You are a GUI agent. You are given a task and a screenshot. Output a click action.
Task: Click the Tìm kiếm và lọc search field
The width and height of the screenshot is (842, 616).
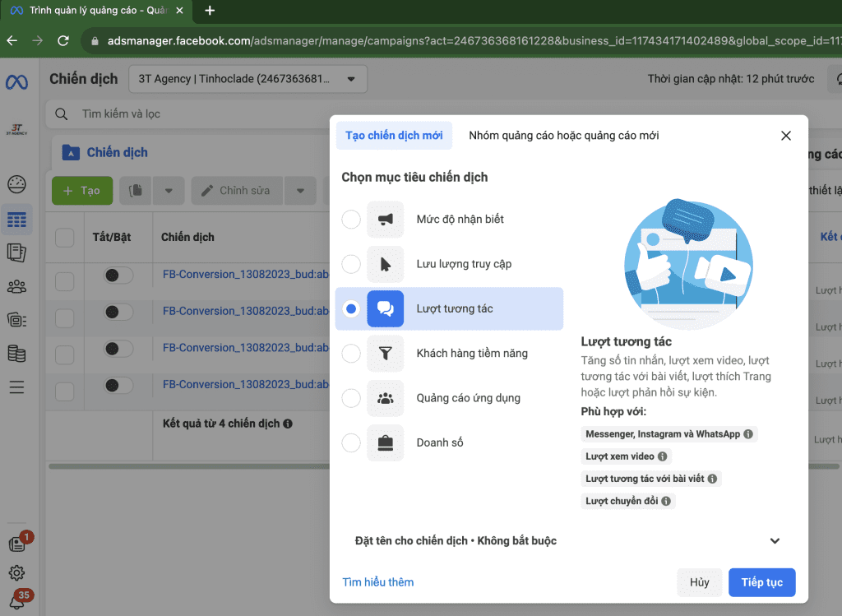(x=188, y=113)
